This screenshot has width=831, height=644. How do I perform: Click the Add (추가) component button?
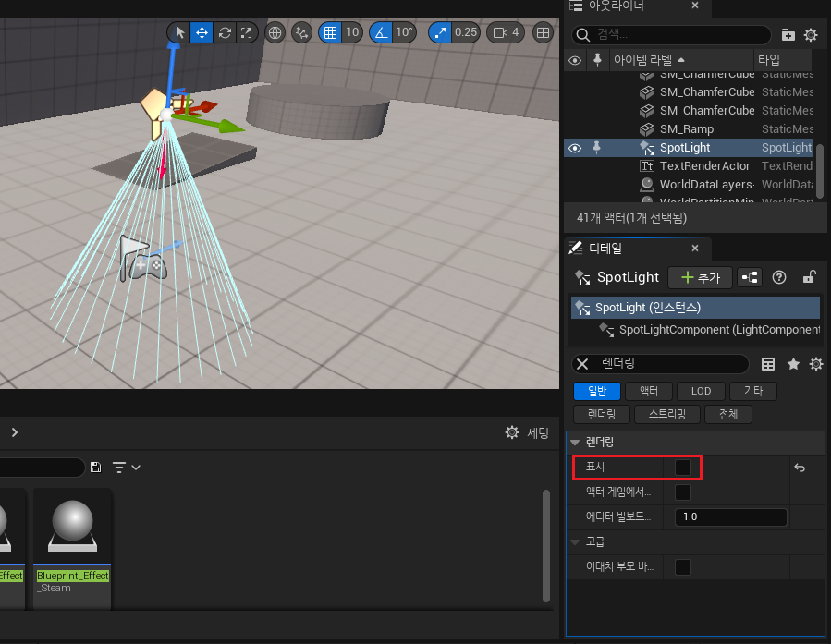pyautogui.click(x=700, y=277)
